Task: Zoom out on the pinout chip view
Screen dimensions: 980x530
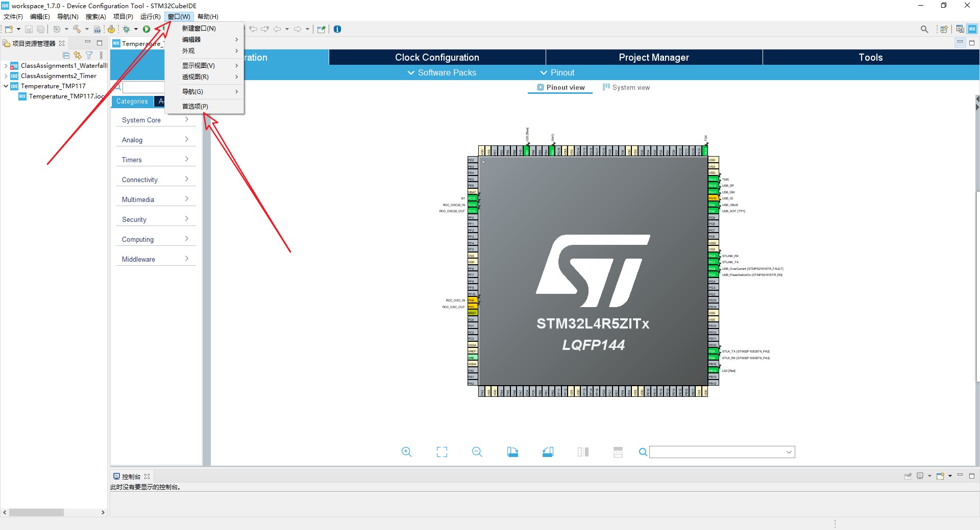Action: pos(477,452)
